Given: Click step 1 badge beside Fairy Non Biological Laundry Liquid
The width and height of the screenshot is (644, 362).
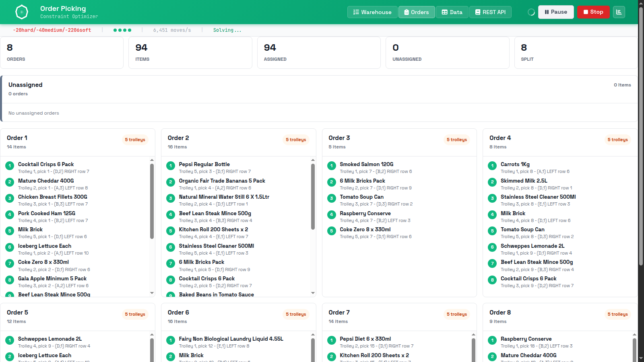Looking at the screenshot, I should [171, 340].
